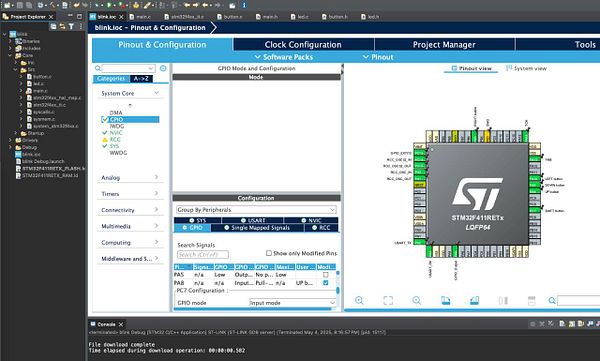This screenshot has width=600, height=361.
Task: Click the Console terminate-all icon
Action: [x=551, y=324]
